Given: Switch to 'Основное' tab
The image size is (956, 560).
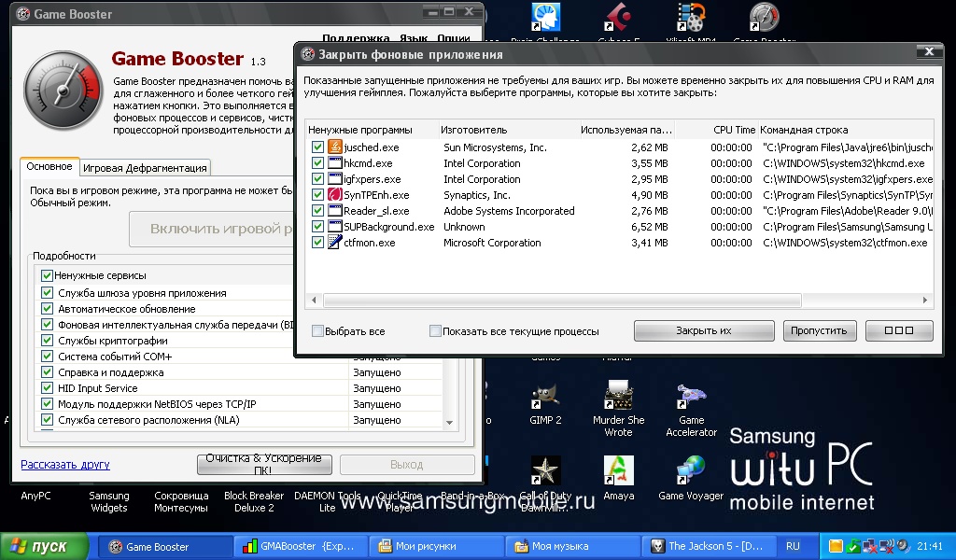Looking at the screenshot, I should (x=49, y=166).
